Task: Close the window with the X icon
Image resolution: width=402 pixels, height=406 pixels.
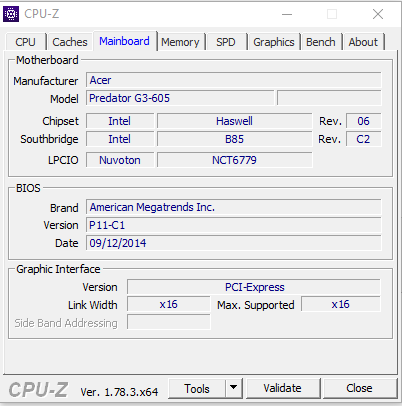Action: [x=378, y=14]
